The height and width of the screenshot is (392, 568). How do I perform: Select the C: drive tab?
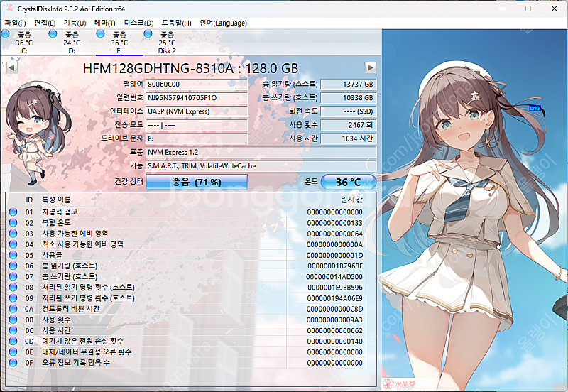coord(24,43)
